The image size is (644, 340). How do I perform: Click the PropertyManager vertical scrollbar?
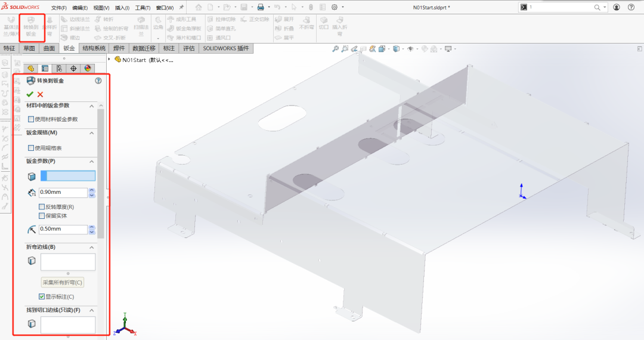[x=101, y=174]
